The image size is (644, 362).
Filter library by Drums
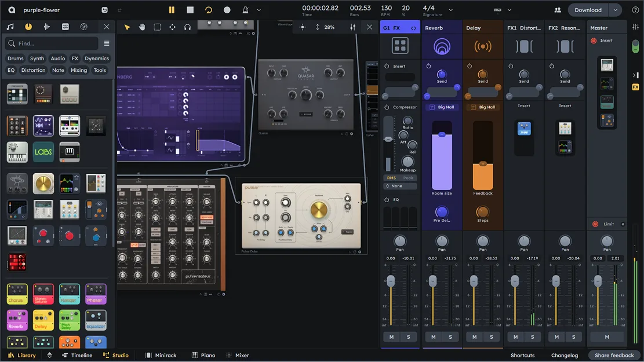(x=16, y=58)
